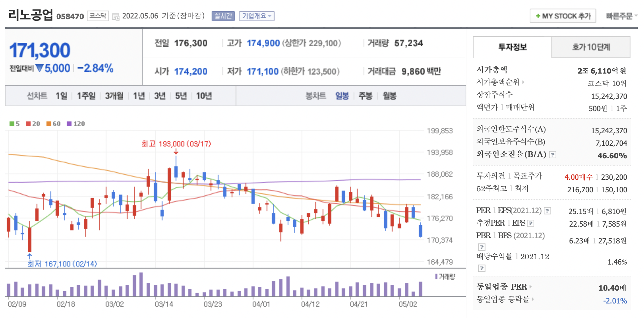The image size is (644, 318).
Task: Switch to the 투자정보 tab
Action: click(512, 47)
